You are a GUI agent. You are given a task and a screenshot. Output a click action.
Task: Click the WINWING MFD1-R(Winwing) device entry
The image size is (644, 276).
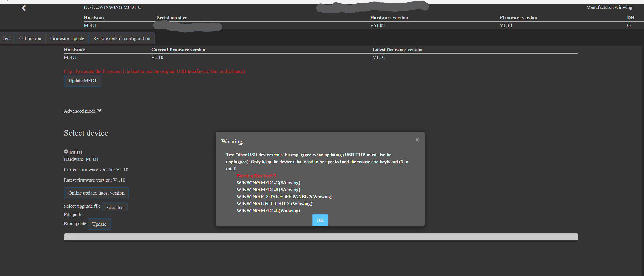click(x=268, y=190)
